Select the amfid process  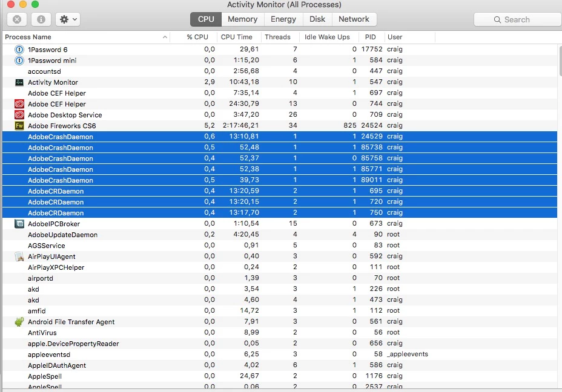click(280, 311)
